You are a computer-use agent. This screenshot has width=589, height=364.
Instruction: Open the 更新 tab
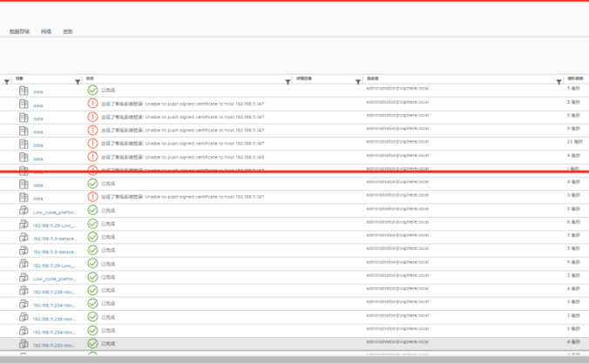coord(68,31)
